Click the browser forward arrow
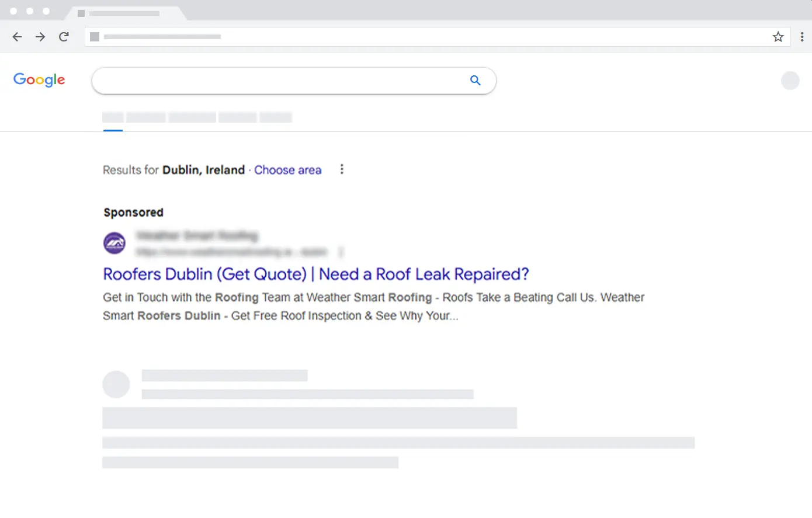The image size is (812, 518). click(x=40, y=37)
